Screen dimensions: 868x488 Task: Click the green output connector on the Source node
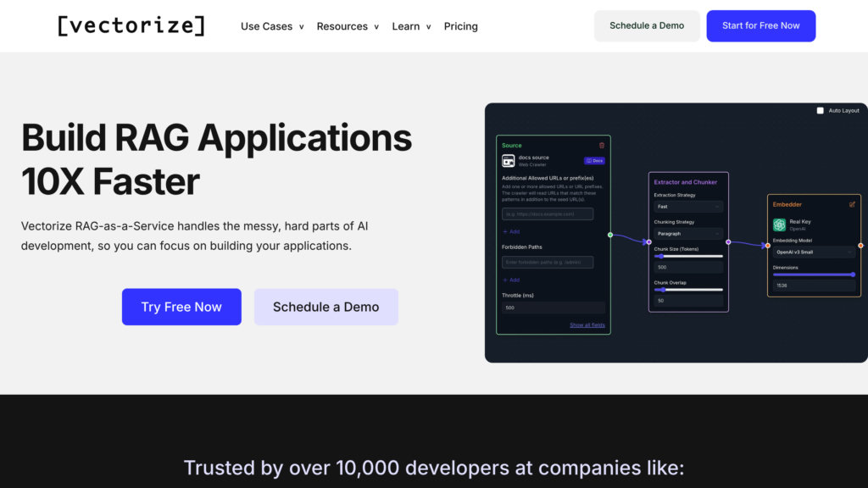click(610, 235)
